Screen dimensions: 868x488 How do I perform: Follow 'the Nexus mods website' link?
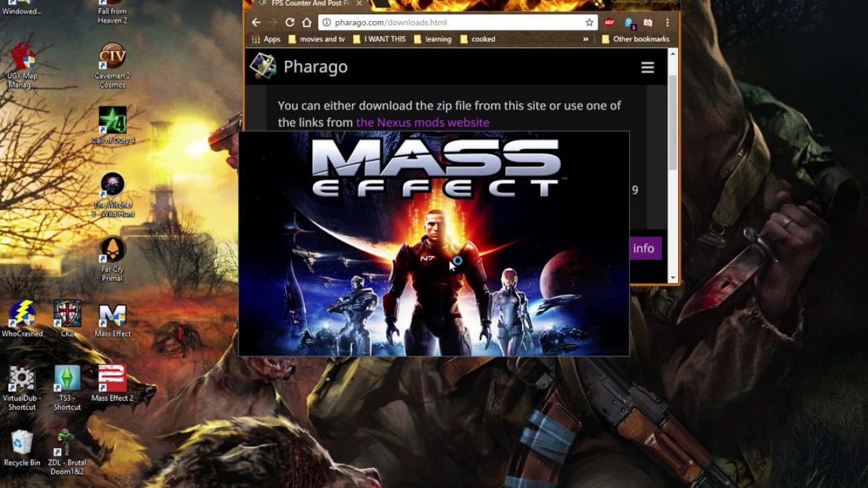[422, 123]
